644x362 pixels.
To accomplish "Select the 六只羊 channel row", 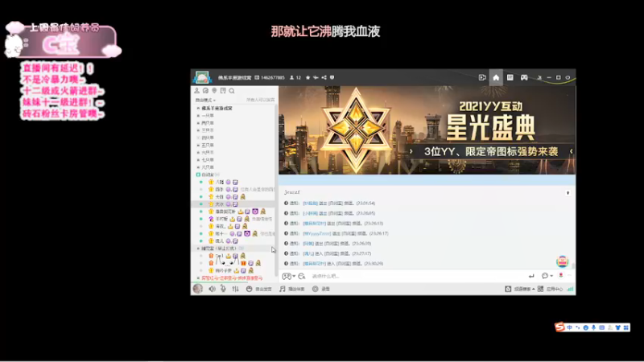I will coord(234,153).
